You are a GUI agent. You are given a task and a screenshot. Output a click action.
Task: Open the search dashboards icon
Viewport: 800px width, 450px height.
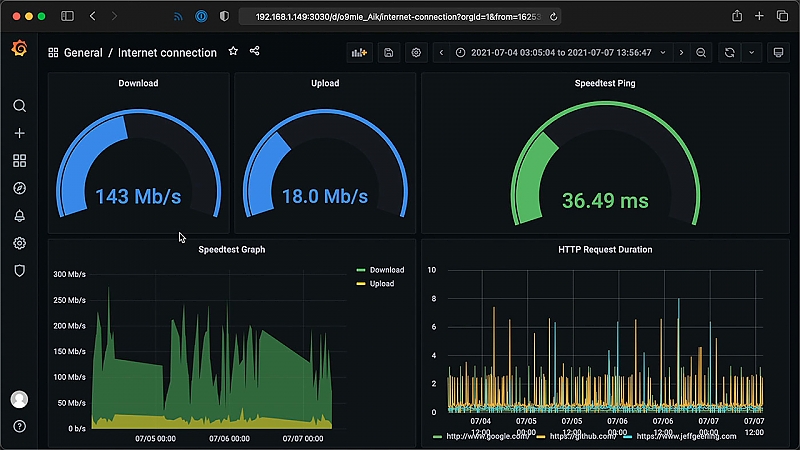click(x=19, y=106)
